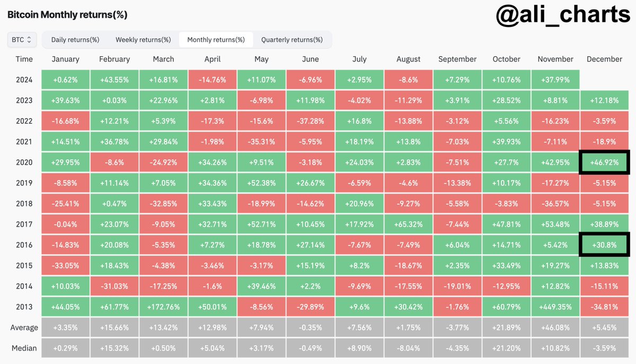Click the highlighted December 2016 +30.8% cell
This screenshot has width=636, height=364.
coord(604,245)
